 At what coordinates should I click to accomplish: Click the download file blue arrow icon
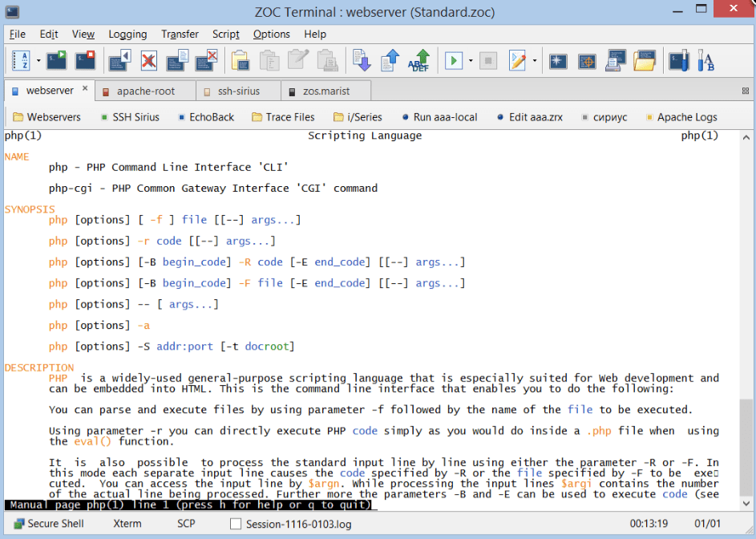click(x=361, y=61)
